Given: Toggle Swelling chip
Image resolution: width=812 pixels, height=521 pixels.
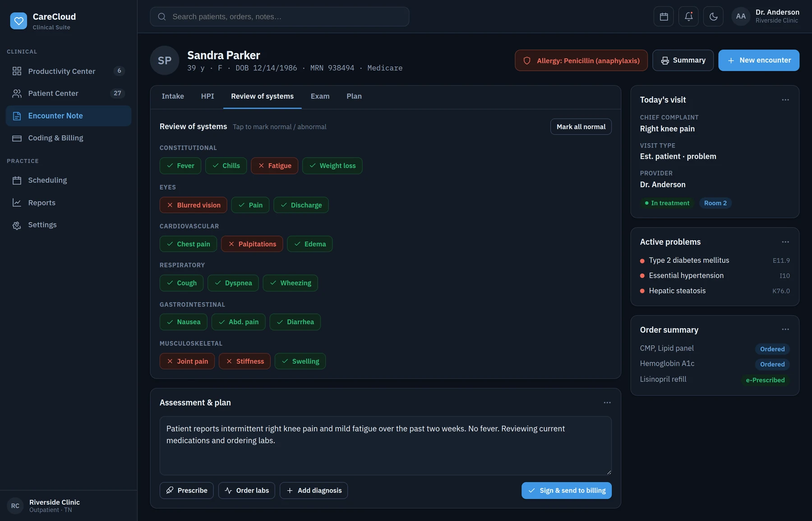Looking at the screenshot, I should coord(300,361).
